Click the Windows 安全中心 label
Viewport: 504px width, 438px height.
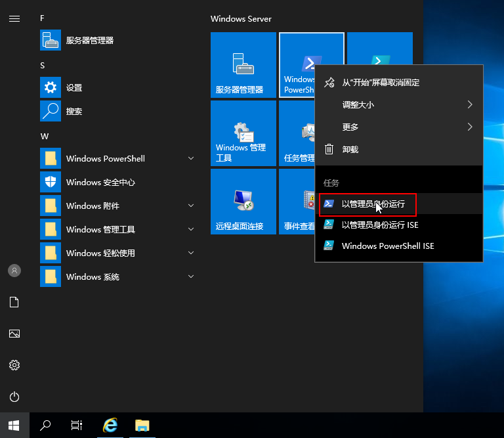click(x=100, y=183)
